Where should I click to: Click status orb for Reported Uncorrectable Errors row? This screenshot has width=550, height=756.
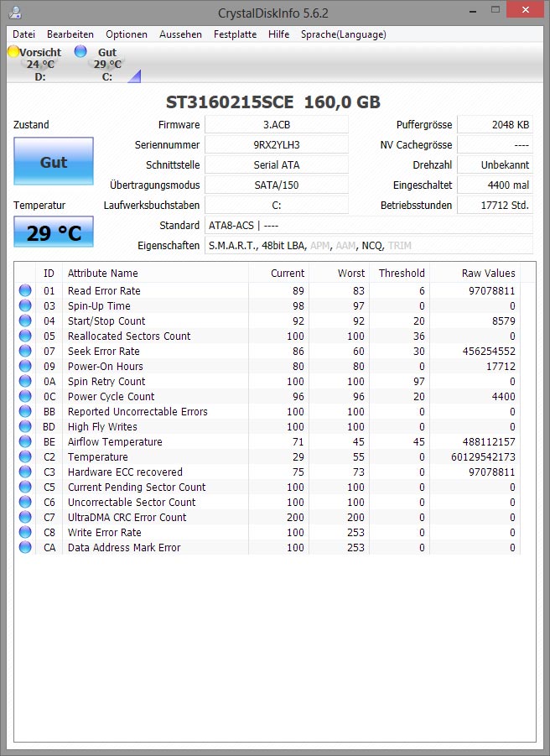tap(25, 411)
